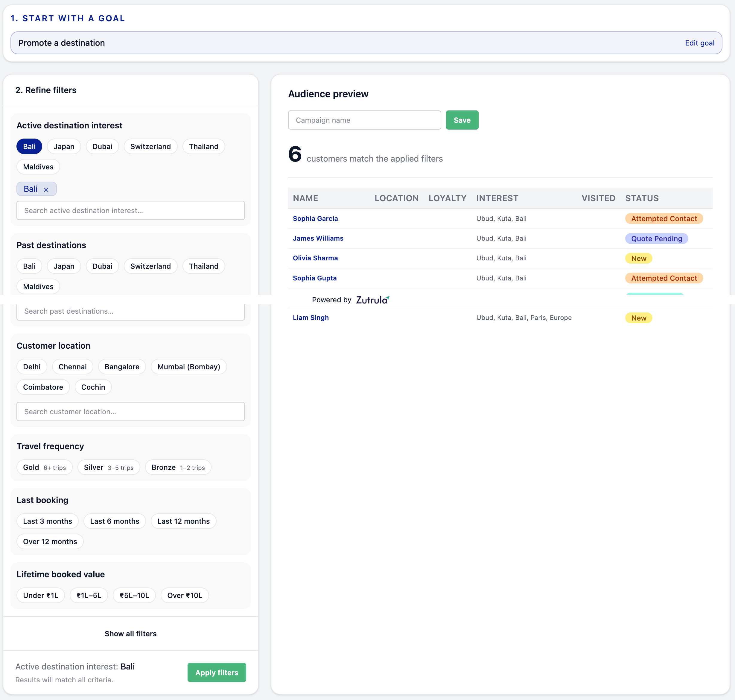735x700 pixels.
Task: Click the Apply filters button
Action: [x=217, y=673]
